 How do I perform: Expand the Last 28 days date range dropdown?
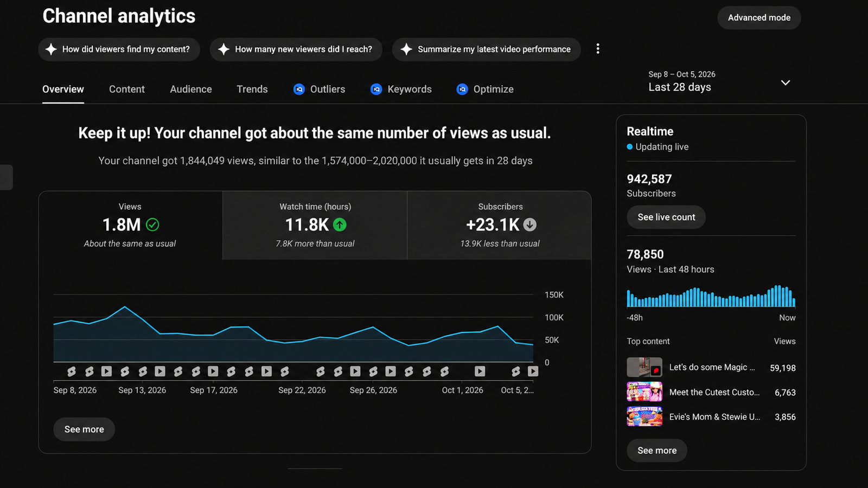click(x=785, y=82)
